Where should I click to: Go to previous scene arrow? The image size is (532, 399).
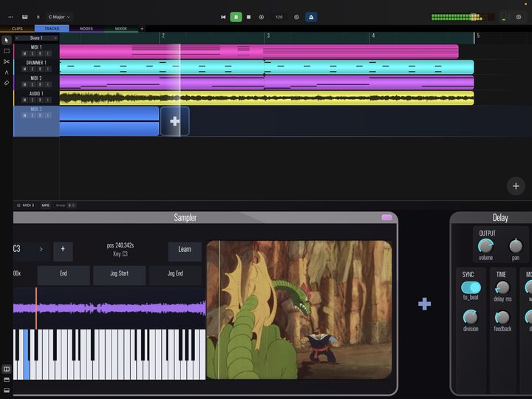(x=16, y=38)
